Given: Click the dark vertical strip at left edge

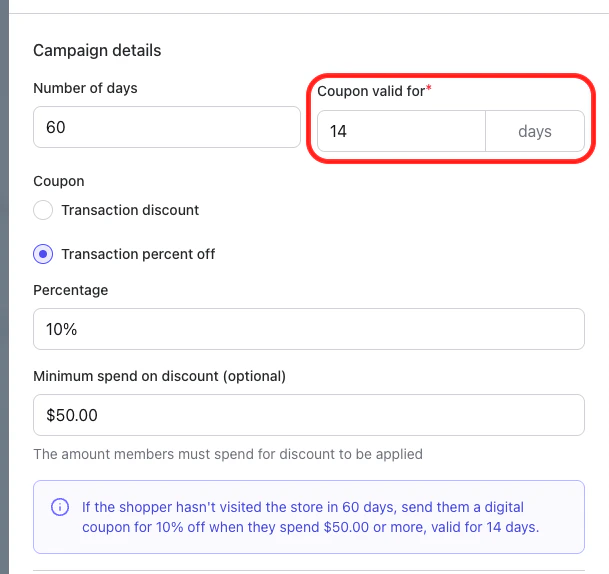Looking at the screenshot, I should (x=4, y=300).
